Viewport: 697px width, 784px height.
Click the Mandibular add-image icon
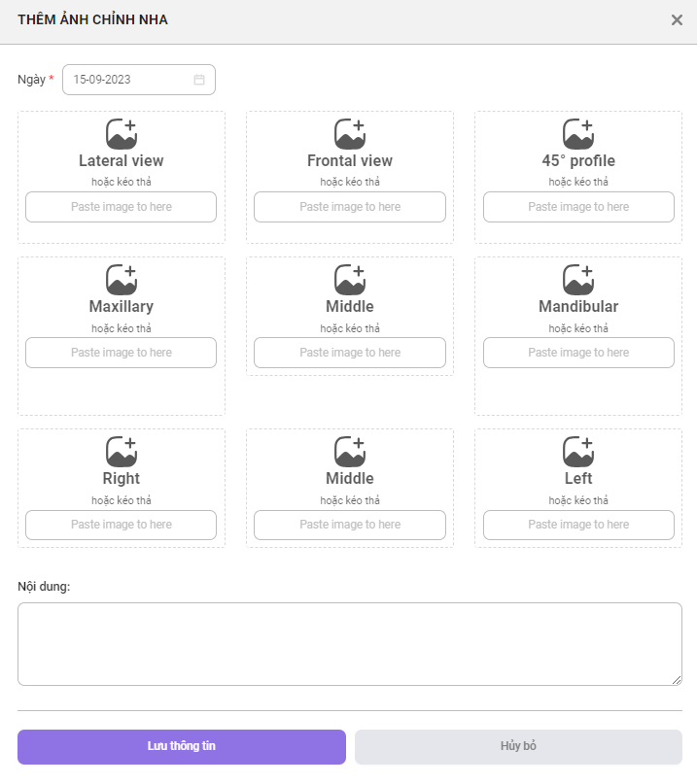[578, 280]
